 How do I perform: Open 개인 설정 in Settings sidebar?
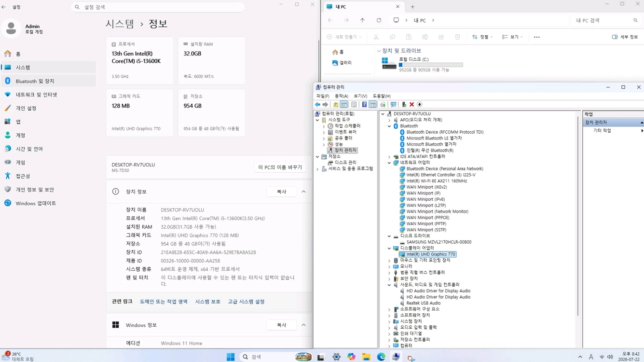point(48,108)
